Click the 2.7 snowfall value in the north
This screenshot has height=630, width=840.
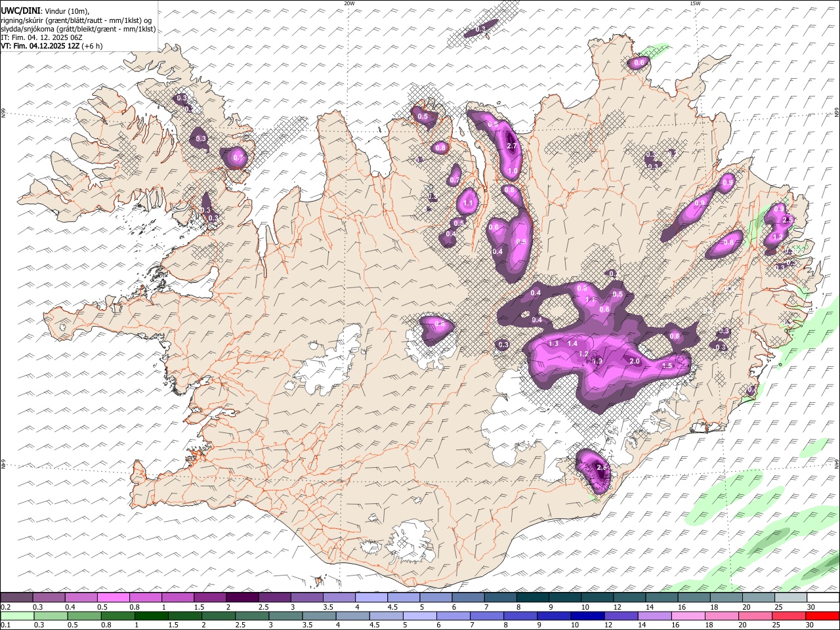[x=513, y=146]
